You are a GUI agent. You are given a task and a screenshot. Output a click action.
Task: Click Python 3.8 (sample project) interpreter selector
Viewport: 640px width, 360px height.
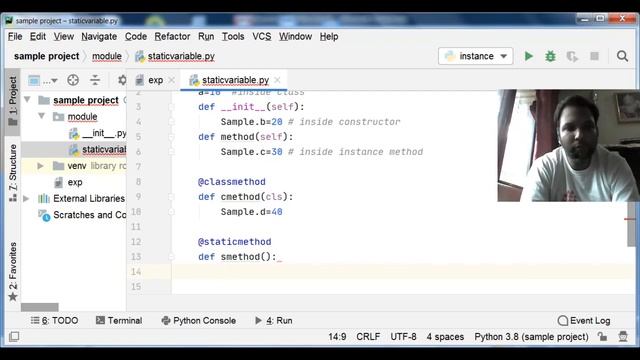point(531,337)
